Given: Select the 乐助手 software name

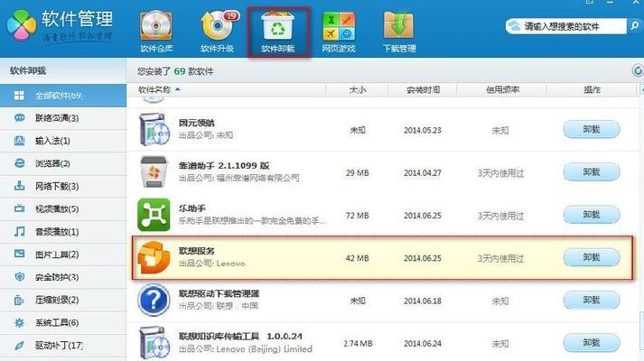Looking at the screenshot, I should point(192,208).
